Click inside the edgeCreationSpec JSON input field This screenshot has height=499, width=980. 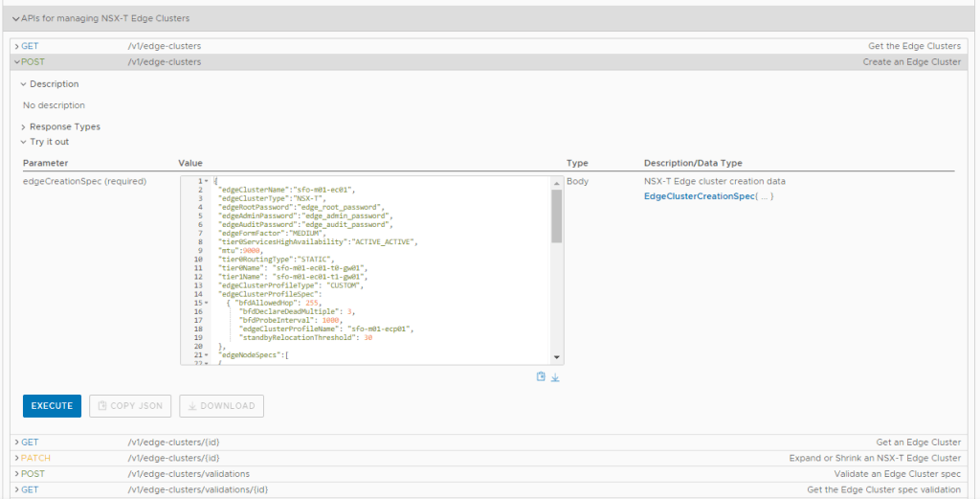383,268
